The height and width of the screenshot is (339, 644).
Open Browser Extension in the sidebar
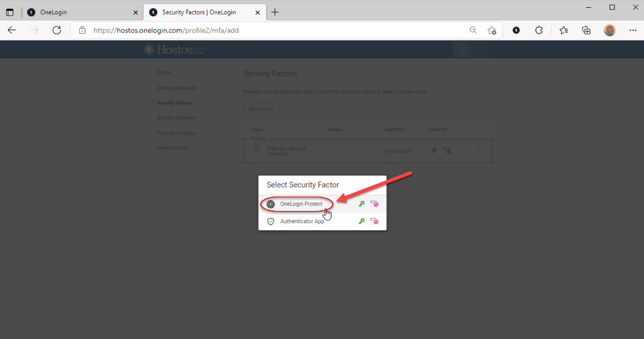[x=177, y=118]
